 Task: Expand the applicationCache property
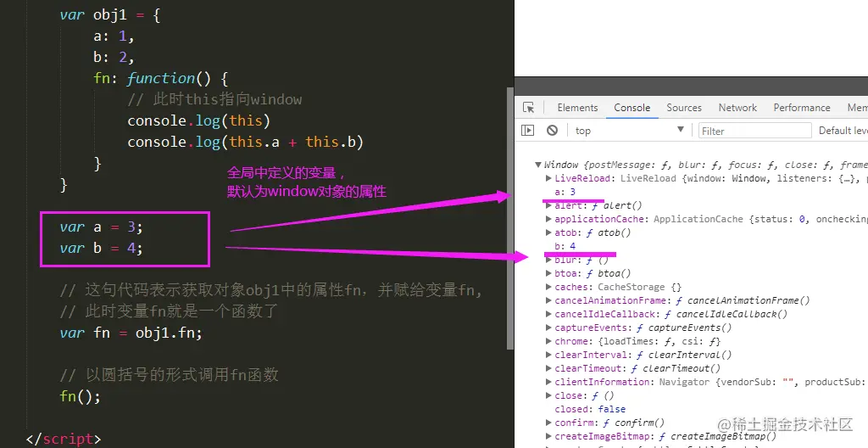pos(548,219)
